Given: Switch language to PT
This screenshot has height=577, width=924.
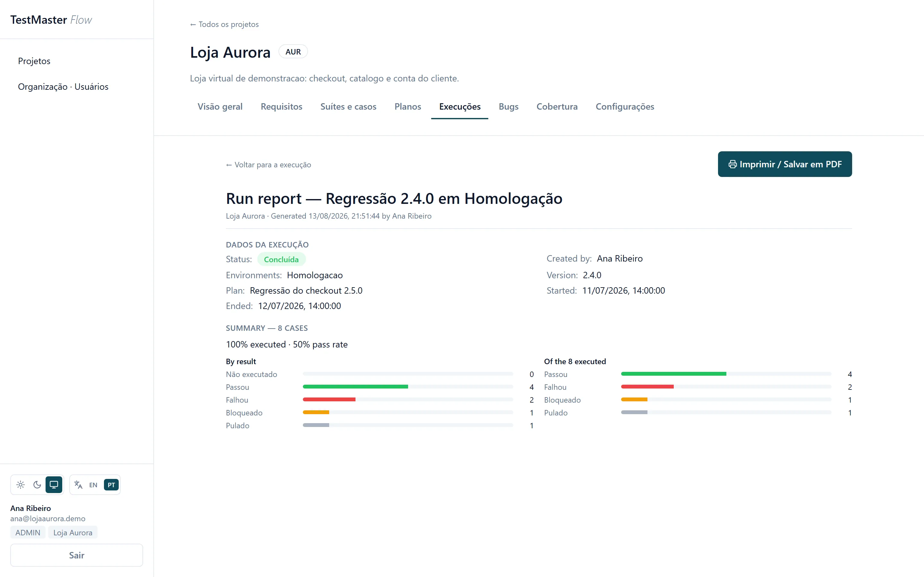Looking at the screenshot, I should (111, 485).
